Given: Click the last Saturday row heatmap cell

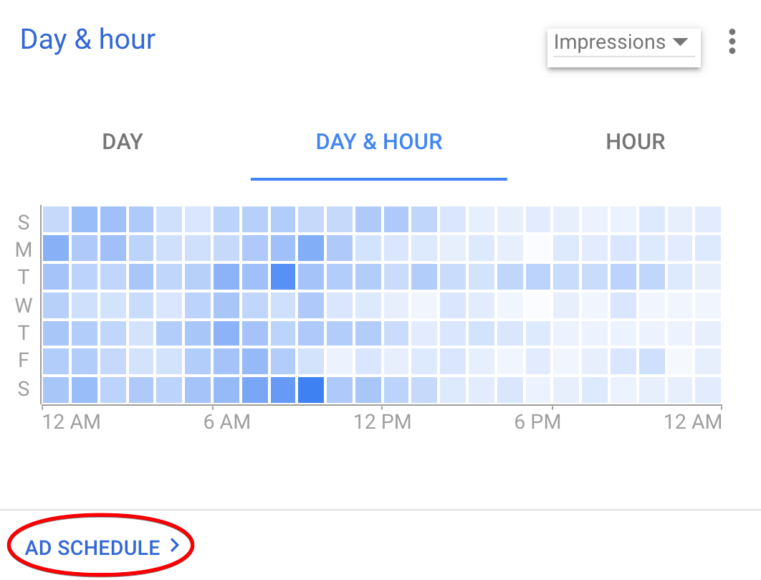Looking at the screenshot, I should [708, 390].
